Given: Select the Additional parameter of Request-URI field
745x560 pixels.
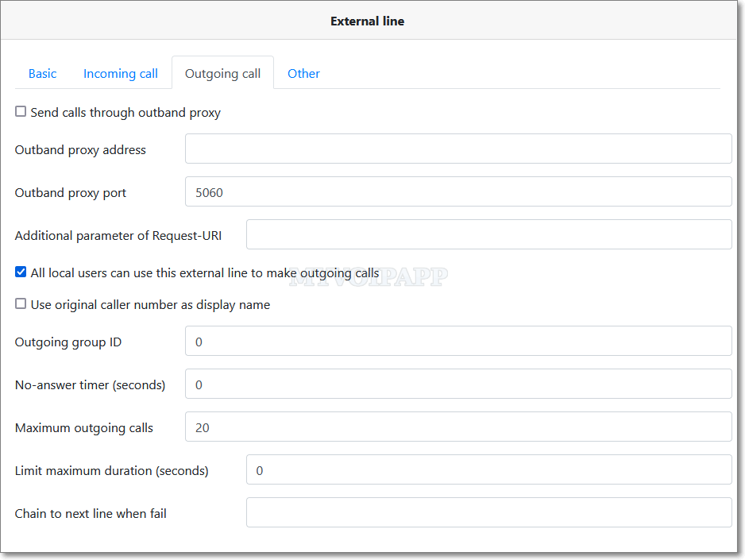Looking at the screenshot, I should point(488,234).
